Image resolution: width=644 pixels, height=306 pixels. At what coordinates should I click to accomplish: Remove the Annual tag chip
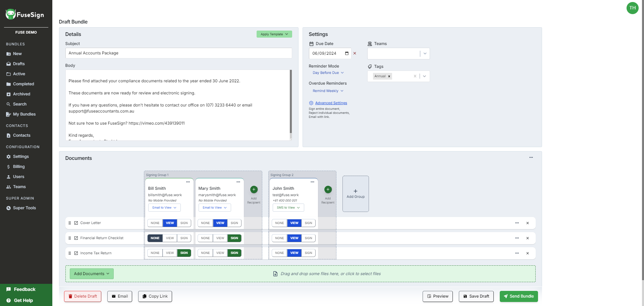pos(389,76)
